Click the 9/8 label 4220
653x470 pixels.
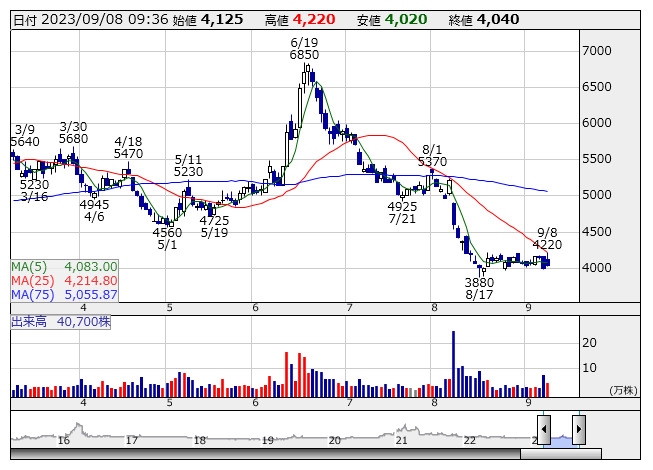pos(547,243)
